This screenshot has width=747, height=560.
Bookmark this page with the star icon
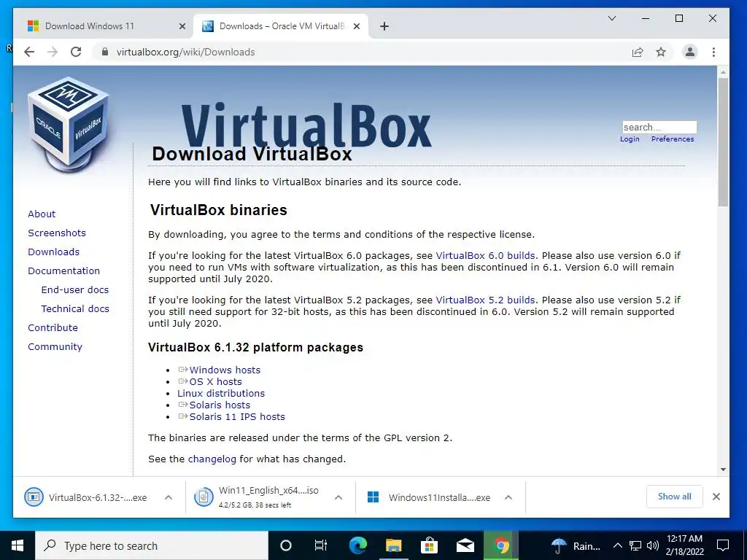(661, 52)
